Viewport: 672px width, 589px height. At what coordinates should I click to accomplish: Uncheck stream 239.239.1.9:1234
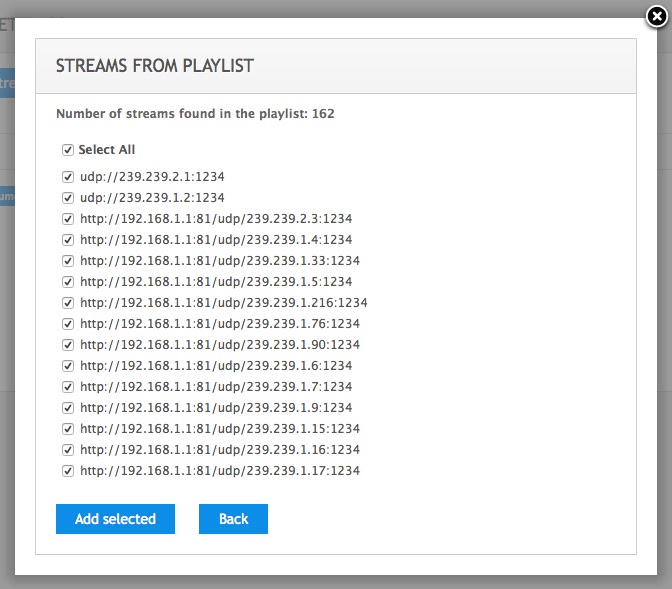(x=68, y=408)
